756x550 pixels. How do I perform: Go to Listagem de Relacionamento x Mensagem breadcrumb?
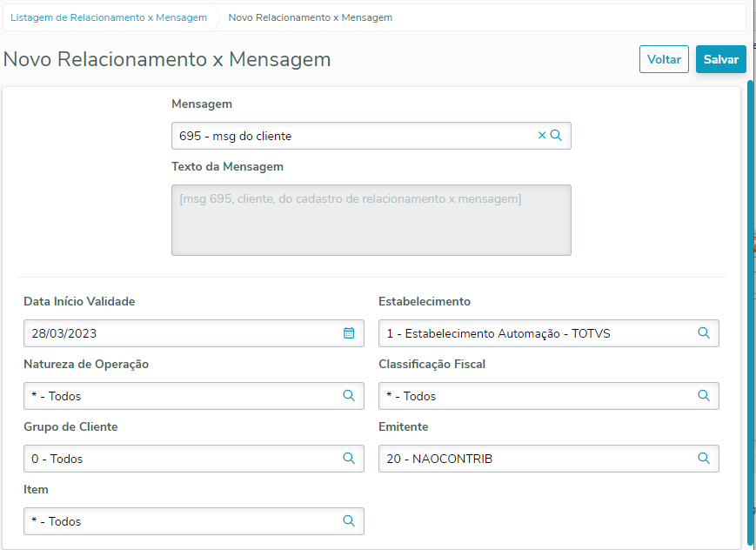click(x=109, y=17)
